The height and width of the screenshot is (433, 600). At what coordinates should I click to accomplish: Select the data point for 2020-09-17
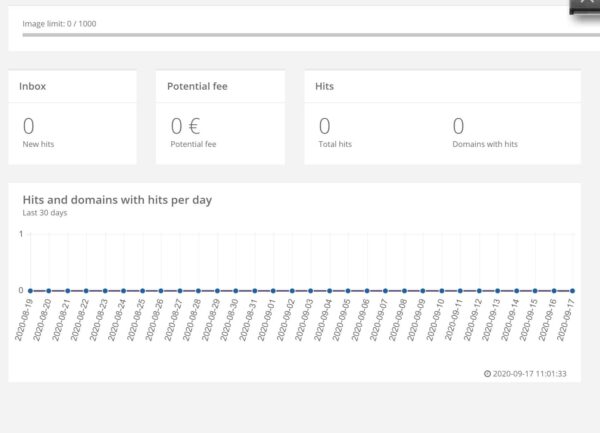[x=573, y=290]
